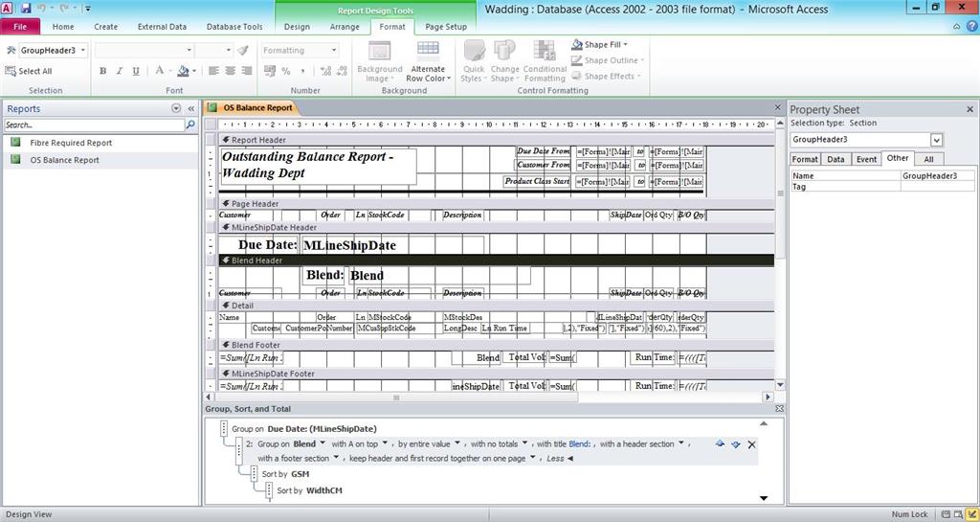Apply Currency number format icon
Image resolution: width=980 pixels, height=522 pixels.
(270, 71)
